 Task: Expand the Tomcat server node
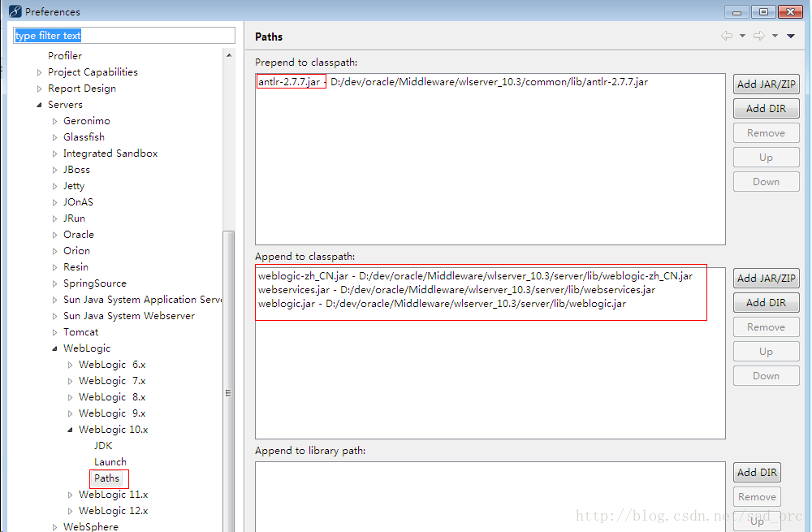click(x=55, y=332)
